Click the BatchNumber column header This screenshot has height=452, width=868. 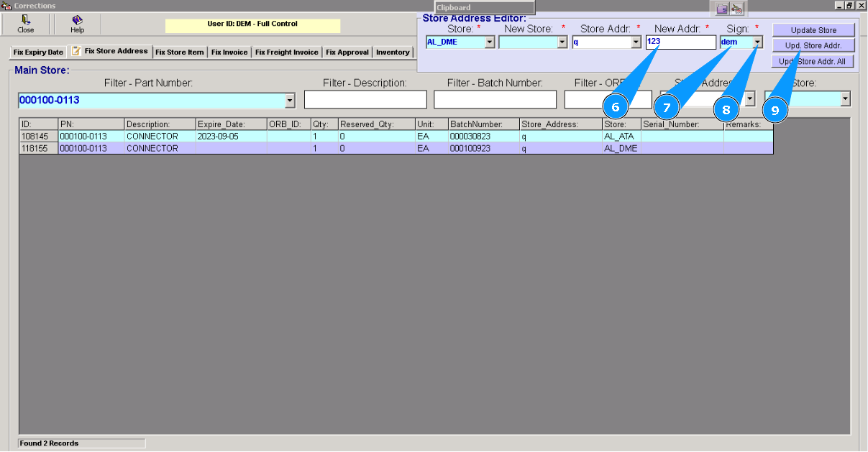pyautogui.click(x=483, y=124)
